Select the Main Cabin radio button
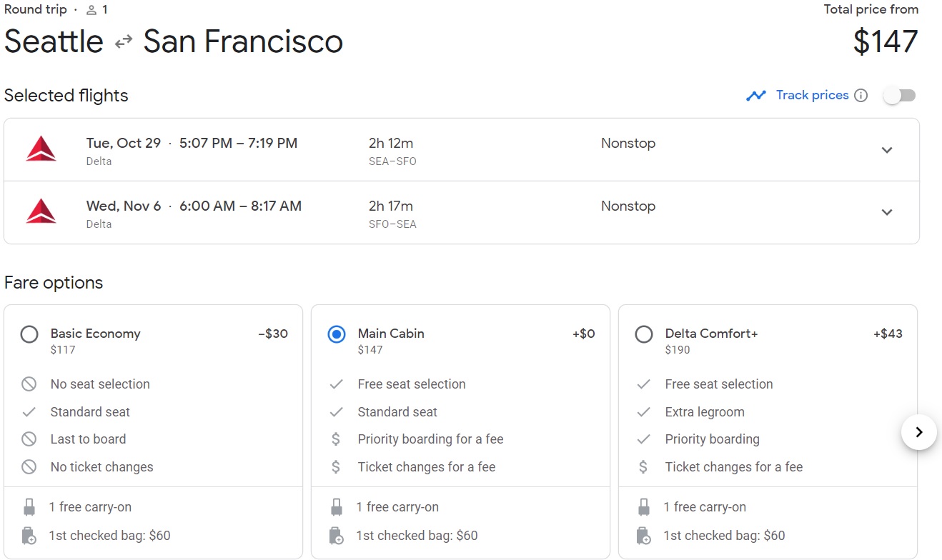This screenshot has width=942, height=560. [337, 334]
